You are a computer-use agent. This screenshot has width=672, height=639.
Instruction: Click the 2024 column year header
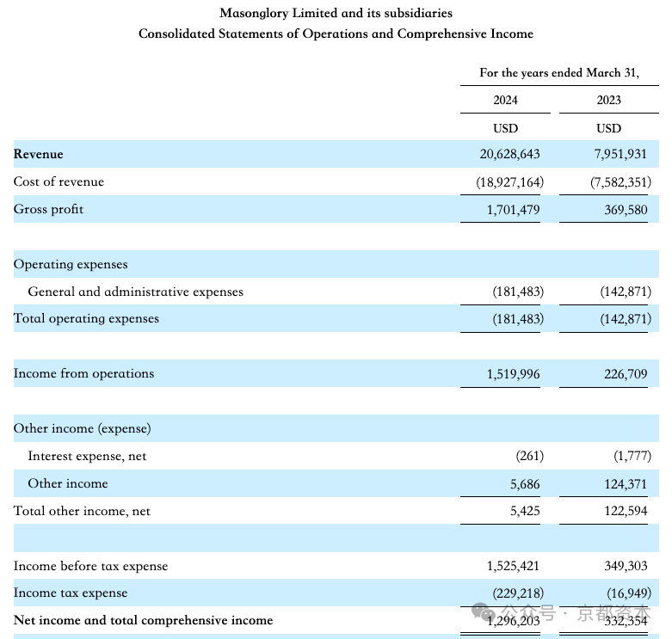[x=505, y=100]
